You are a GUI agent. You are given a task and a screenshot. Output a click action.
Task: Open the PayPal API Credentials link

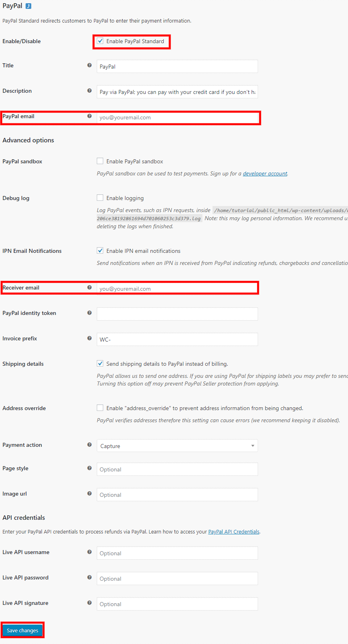(x=233, y=531)
